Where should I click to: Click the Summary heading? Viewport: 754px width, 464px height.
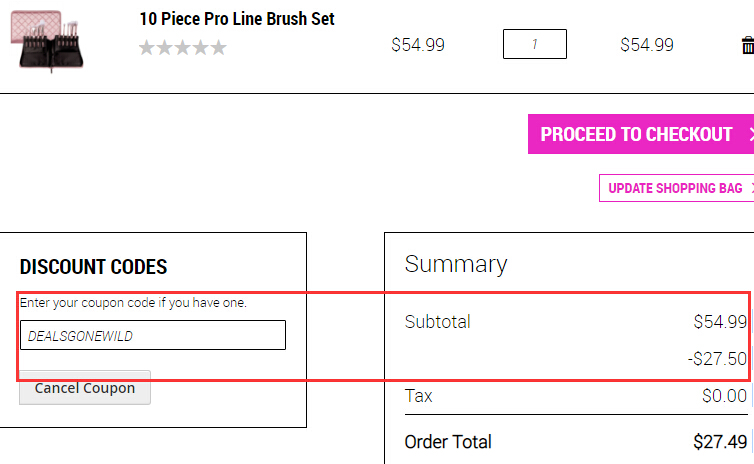point(456,264)
